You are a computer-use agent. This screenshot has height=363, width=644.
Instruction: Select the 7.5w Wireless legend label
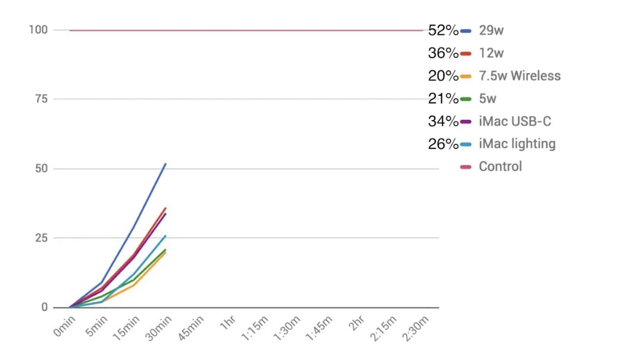coord(519,76)
